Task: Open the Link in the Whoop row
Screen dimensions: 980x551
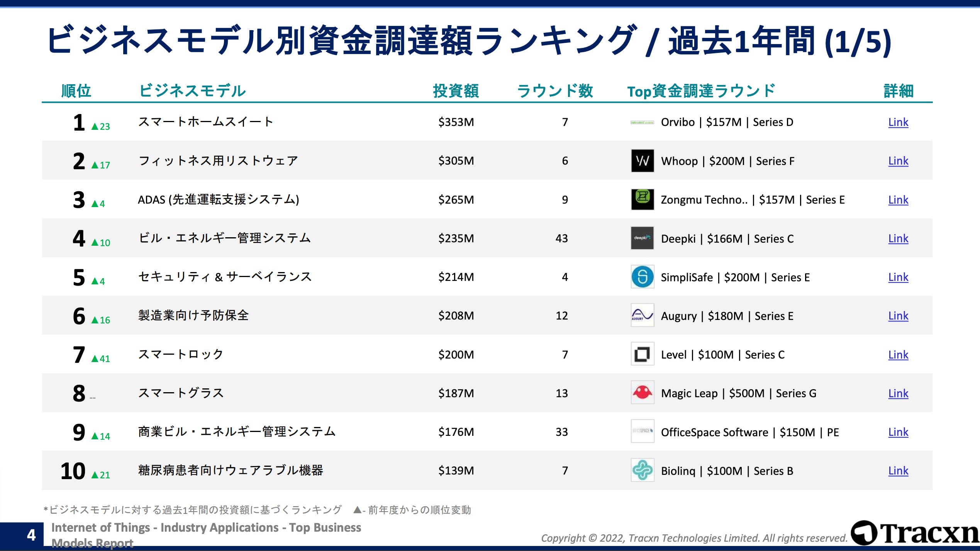Action: pos(898,161)
